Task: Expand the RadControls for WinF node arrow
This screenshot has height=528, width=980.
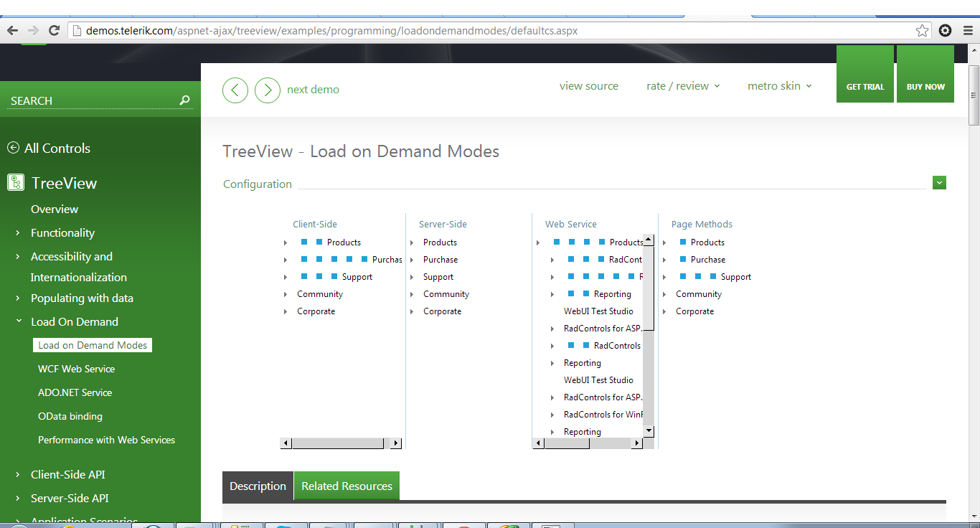Action: click(x=552, y=415)
